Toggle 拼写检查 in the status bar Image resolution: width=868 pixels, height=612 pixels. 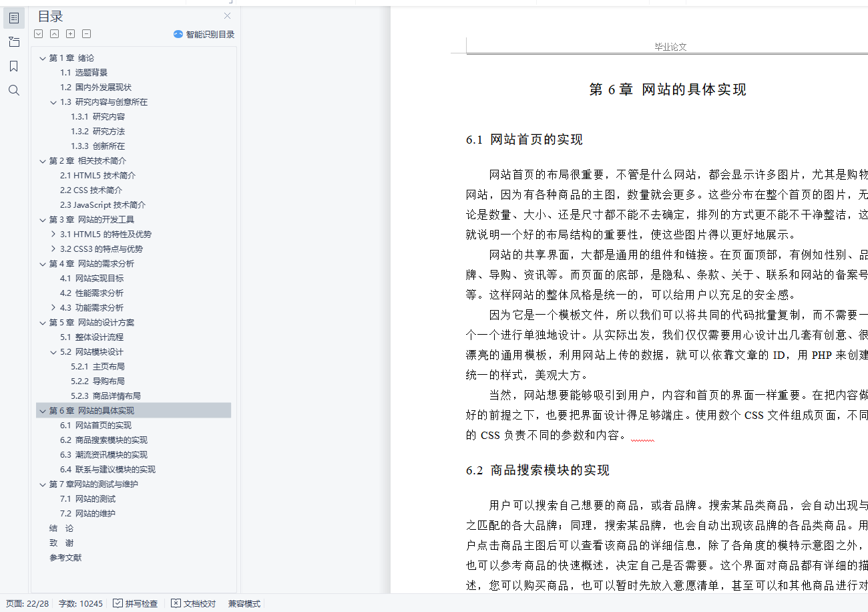136,603
